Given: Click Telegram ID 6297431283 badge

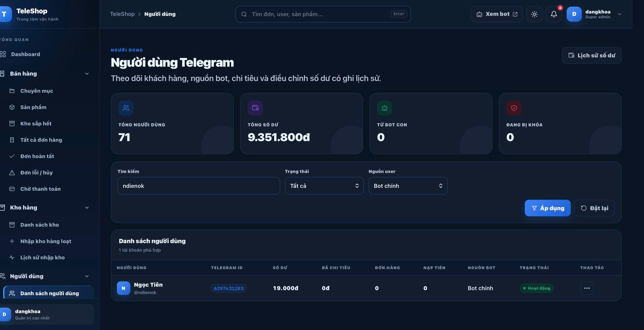Looking at the screenshot, I should pos(228,288).
